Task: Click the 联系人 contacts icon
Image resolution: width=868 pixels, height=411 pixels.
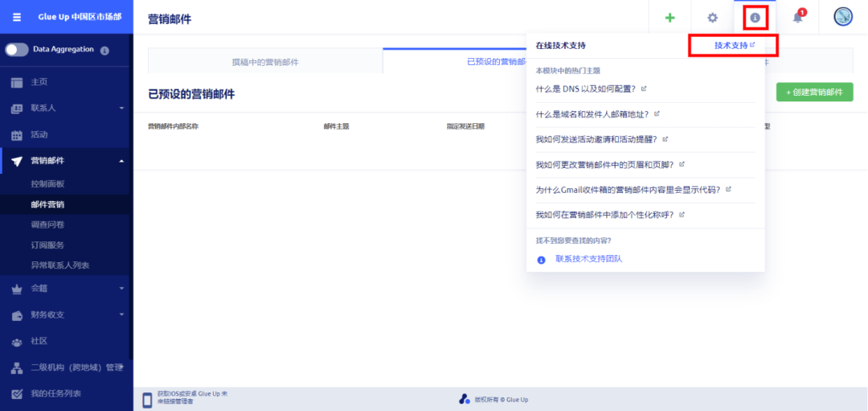Action: tap(17, 109)
